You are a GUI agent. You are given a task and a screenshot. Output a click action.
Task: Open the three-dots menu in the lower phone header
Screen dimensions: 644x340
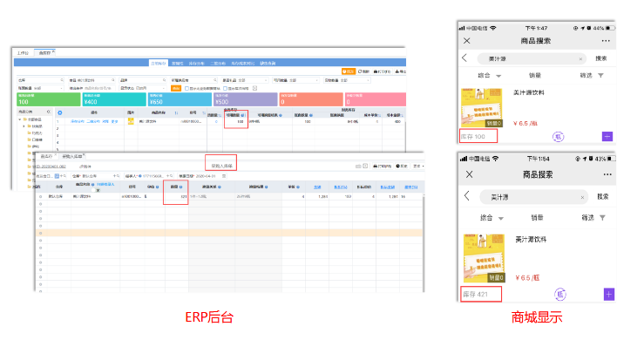pyautogui.click(x=607, y=174)
